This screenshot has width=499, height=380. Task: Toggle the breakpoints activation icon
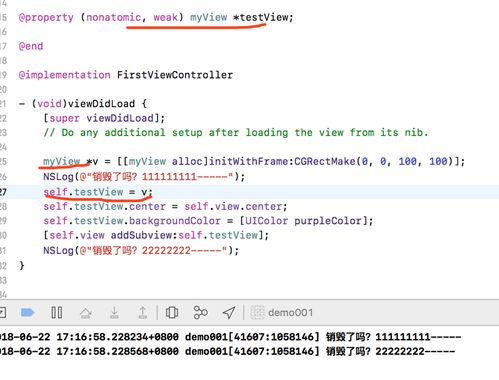[27, 313]
